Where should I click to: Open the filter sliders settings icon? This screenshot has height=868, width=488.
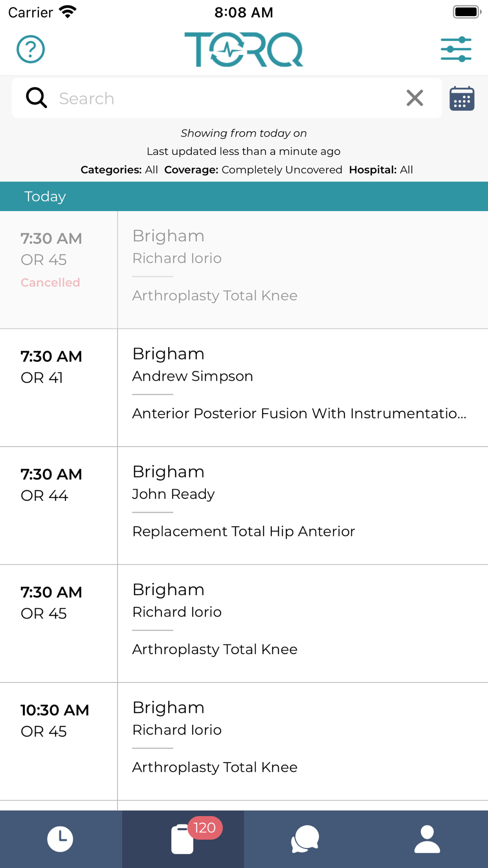point(456,49)
